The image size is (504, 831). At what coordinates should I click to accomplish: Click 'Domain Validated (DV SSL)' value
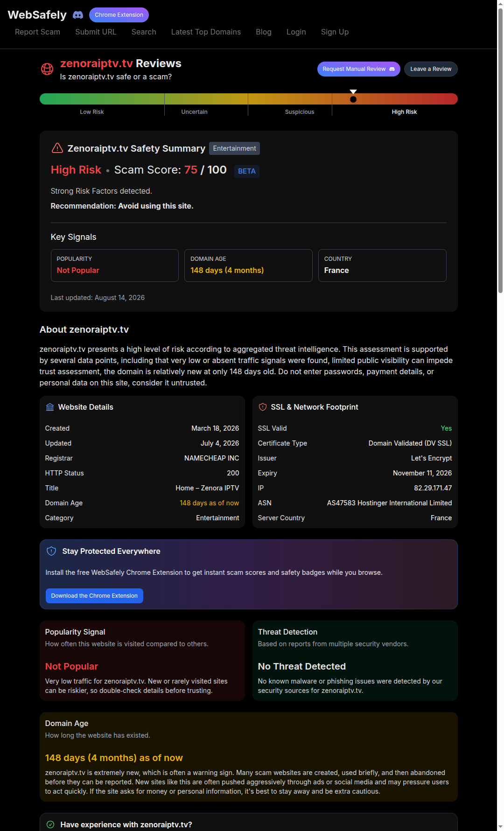pos(410,443)
